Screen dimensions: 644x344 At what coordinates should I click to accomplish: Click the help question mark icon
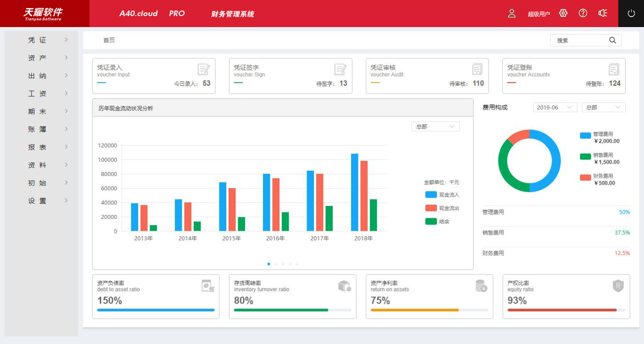[583, 13]
